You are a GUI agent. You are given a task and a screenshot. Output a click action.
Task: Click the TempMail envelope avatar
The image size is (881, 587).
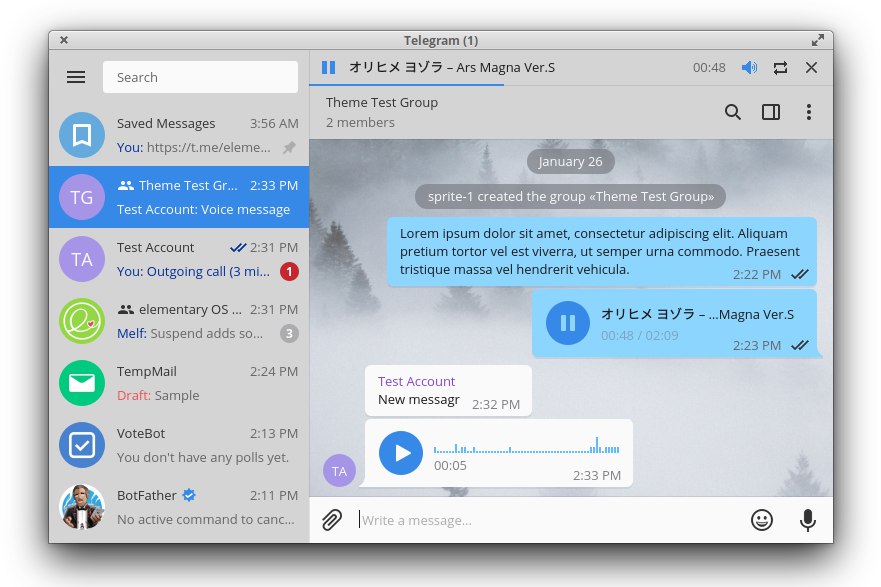tap(82, 383)
